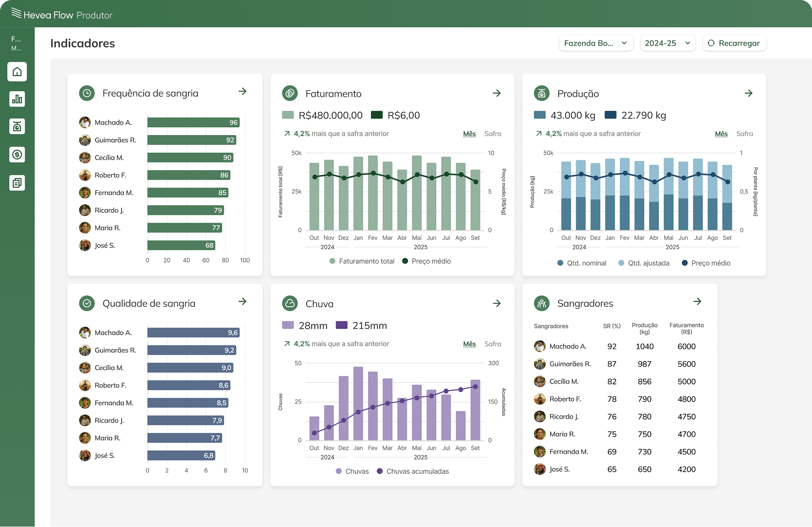Click the people icon on Sangradores card
812x527 pixels.
[541, 303]
